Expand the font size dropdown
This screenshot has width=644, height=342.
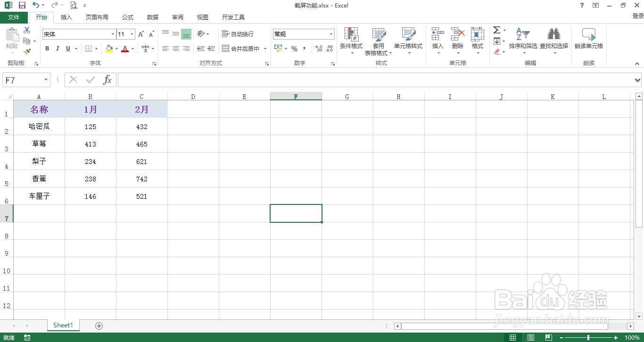point(132,34)
